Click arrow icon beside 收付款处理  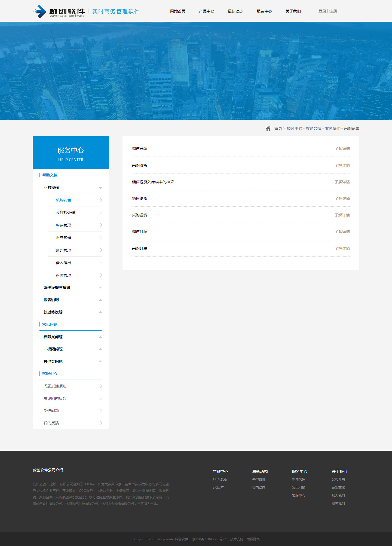101,212
